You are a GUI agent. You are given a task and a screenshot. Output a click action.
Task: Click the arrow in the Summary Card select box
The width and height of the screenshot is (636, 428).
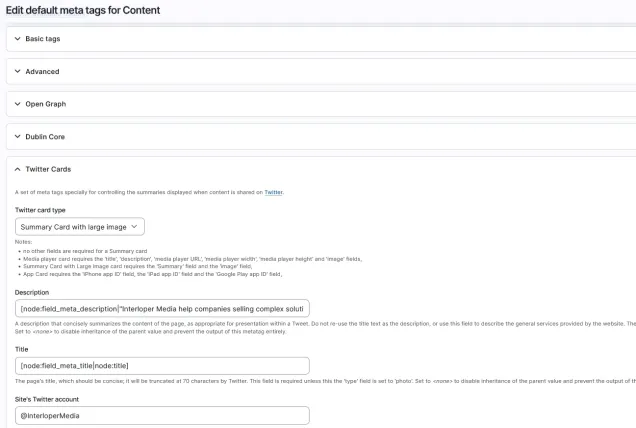[135, 227]
